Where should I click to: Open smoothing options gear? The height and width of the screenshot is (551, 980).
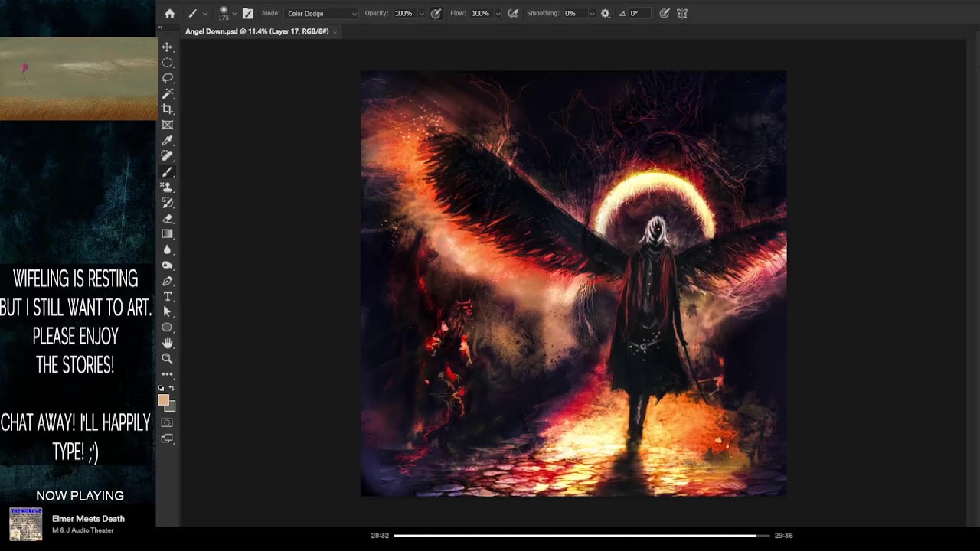pos(606,13)
